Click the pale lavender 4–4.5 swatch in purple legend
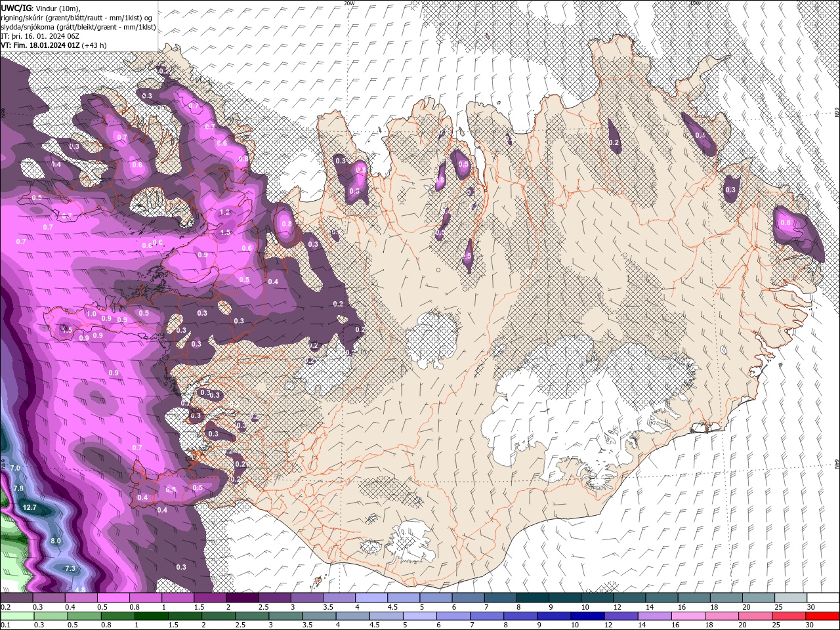The height and width of the screenshot is (630, 840). tap(371, 598)
